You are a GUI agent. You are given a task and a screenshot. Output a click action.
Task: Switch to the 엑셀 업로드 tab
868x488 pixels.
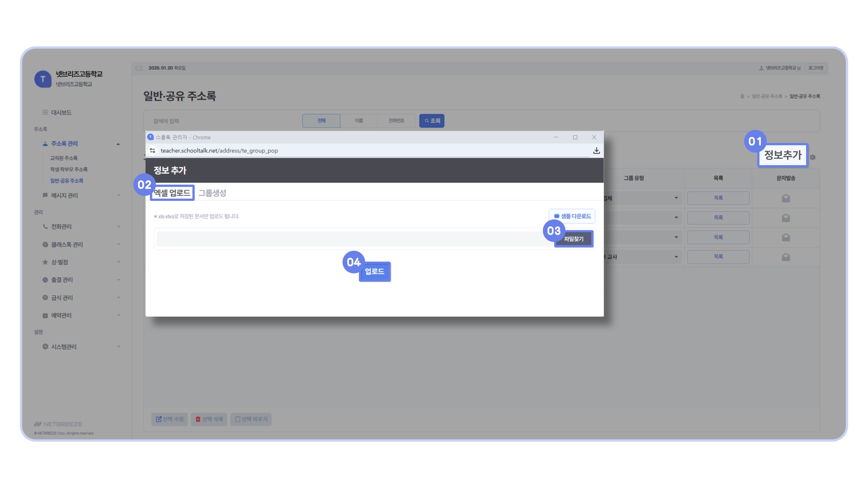(172, 193)
